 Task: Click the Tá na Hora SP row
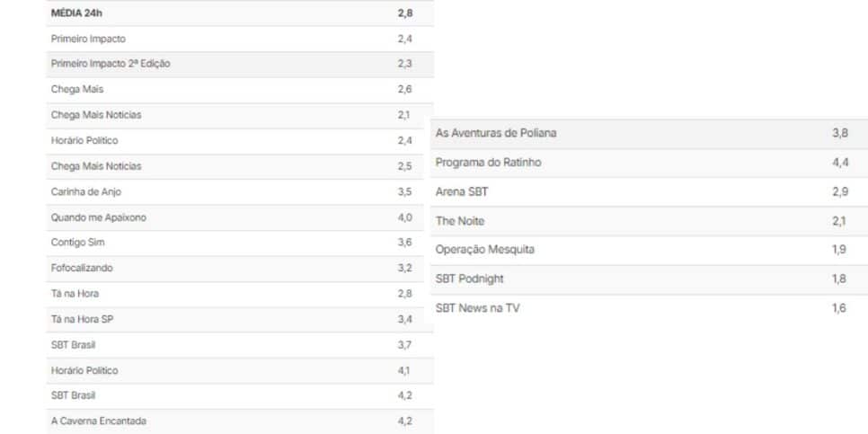(x=240, y=319)
